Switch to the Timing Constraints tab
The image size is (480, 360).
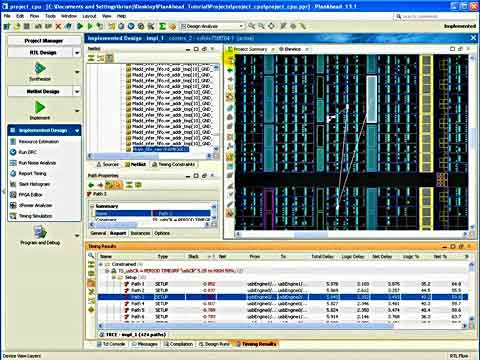pos(173,164)
